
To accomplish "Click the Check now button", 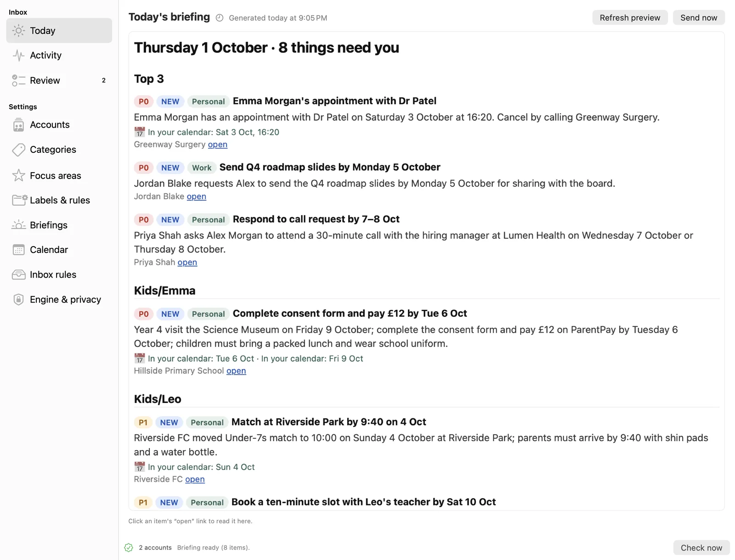I will click(701, 548).
